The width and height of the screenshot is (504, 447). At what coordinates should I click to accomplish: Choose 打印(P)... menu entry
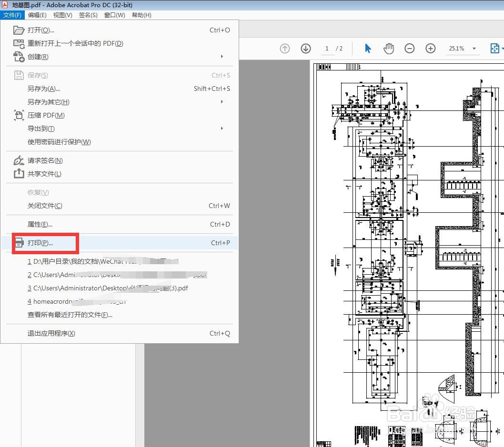tap(119, 243)
